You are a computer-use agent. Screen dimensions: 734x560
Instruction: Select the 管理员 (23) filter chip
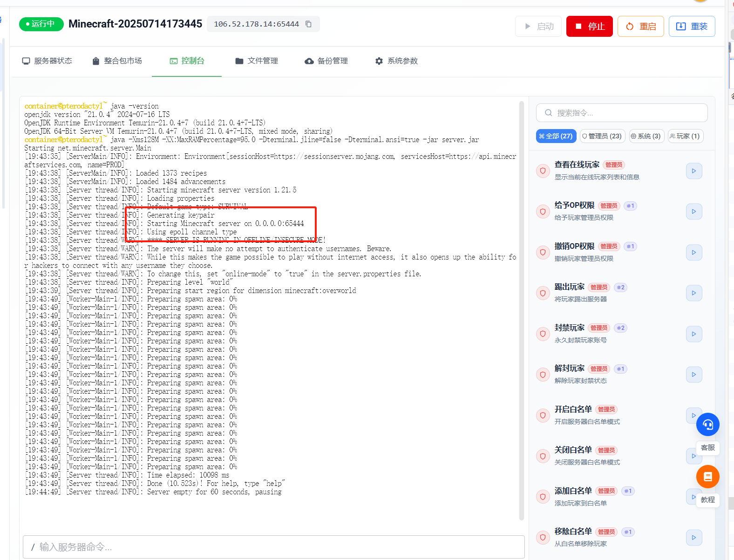[x=602, y=136]
